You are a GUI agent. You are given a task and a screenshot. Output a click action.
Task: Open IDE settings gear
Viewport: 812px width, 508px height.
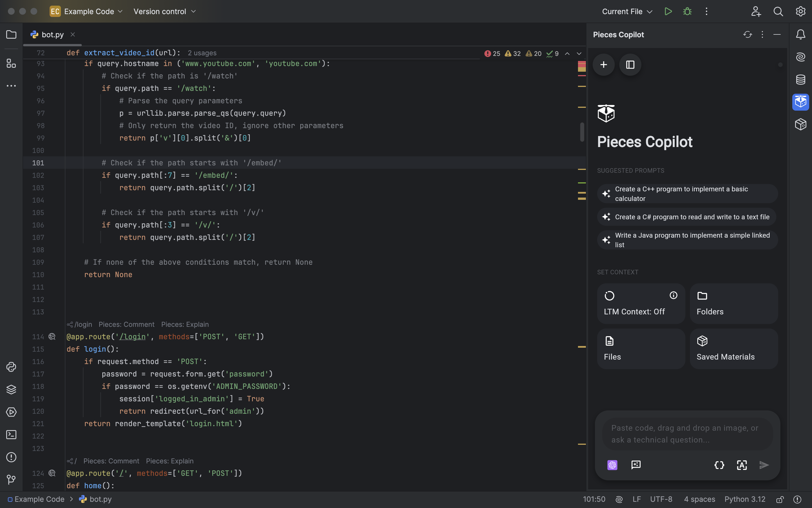coord(801,11)
